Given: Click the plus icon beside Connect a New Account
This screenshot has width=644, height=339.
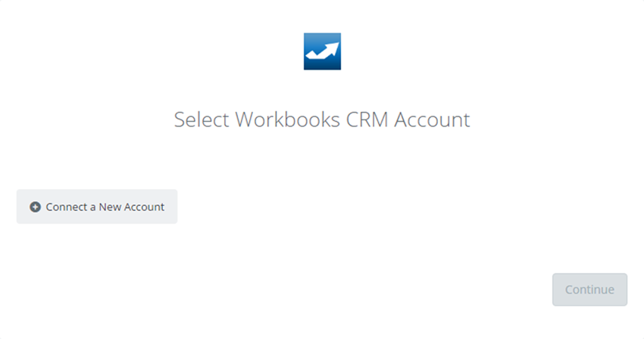Looking at the screenshot, I should pyautogui.click(x=36, y=207).
